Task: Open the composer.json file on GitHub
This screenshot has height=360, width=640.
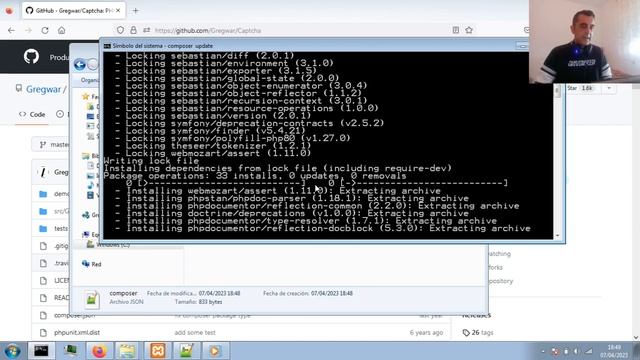Action: (74, 316)
